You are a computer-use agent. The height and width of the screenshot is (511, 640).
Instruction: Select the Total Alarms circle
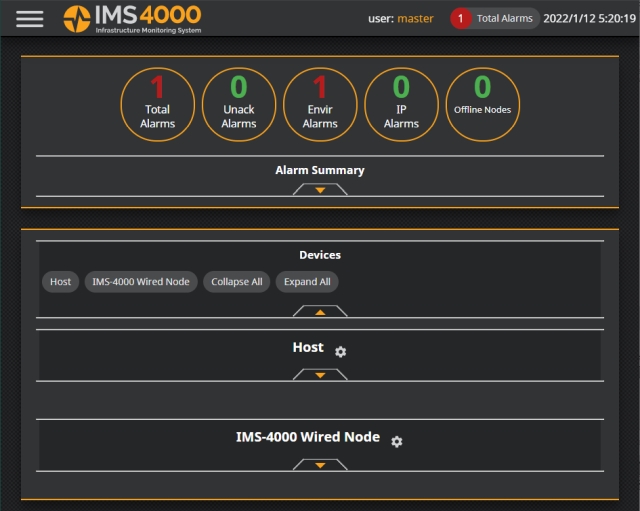pyautogui.click(x=158, y=104)
